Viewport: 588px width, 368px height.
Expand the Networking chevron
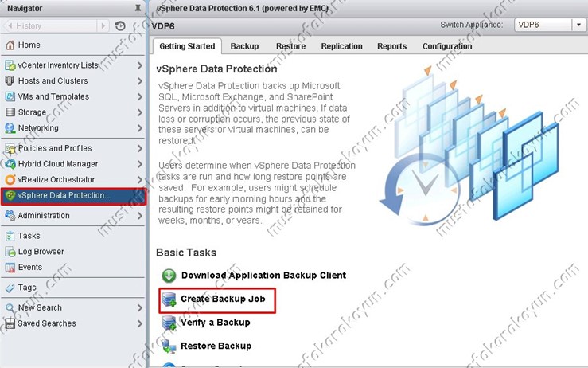click(x=139, y=128)
